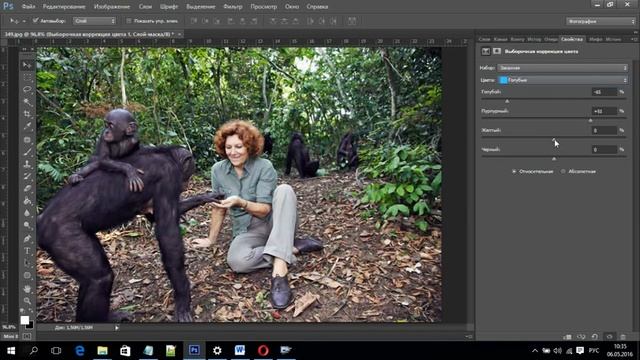Collapse the panels with double arrow

coord(636,32)
